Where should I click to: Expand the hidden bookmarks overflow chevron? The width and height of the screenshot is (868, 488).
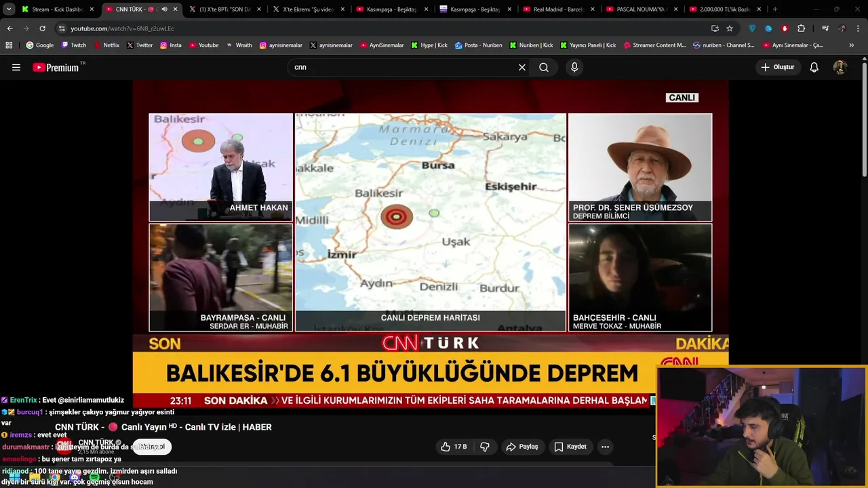tap(852, 45)
